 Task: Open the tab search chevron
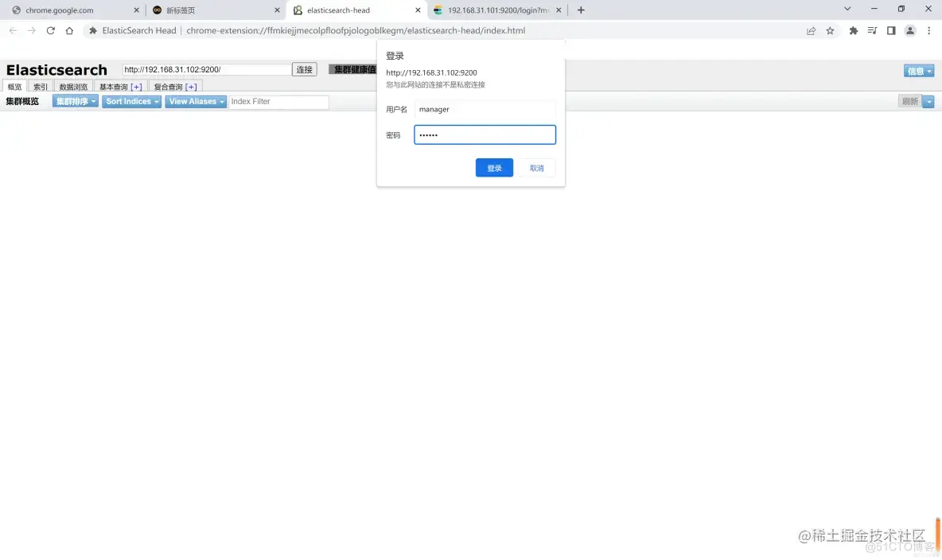coord(847,9)
